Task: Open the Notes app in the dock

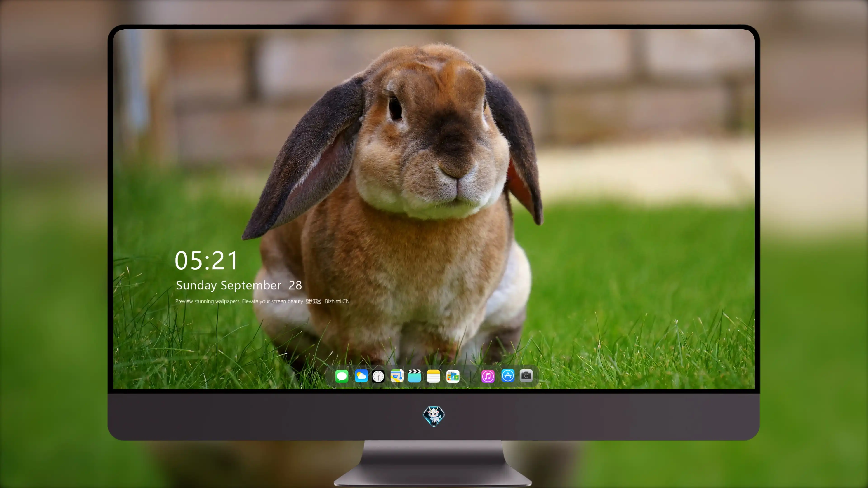Action: [x=433, y=376]
